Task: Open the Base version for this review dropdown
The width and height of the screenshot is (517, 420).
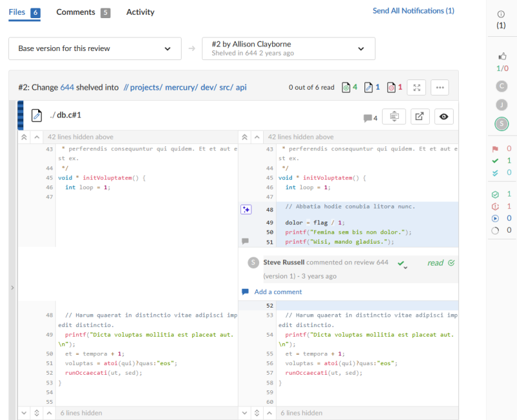Action: pos(94,48)
